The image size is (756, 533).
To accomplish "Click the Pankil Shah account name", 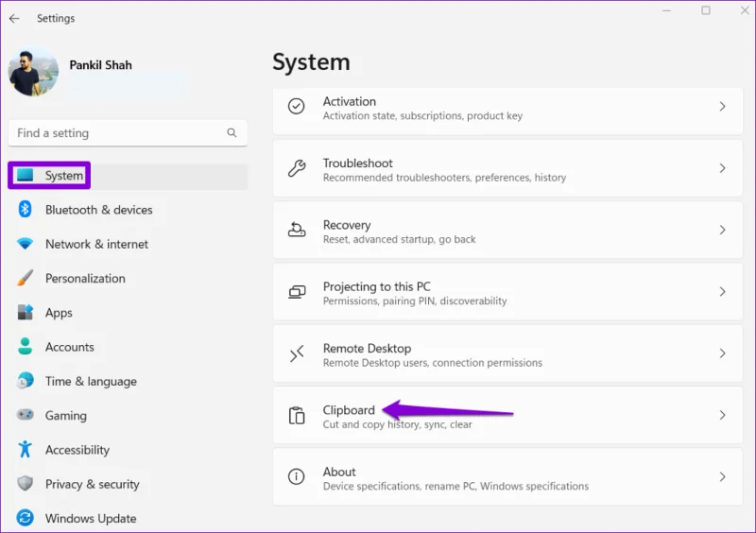I will [x=100, y=65].
